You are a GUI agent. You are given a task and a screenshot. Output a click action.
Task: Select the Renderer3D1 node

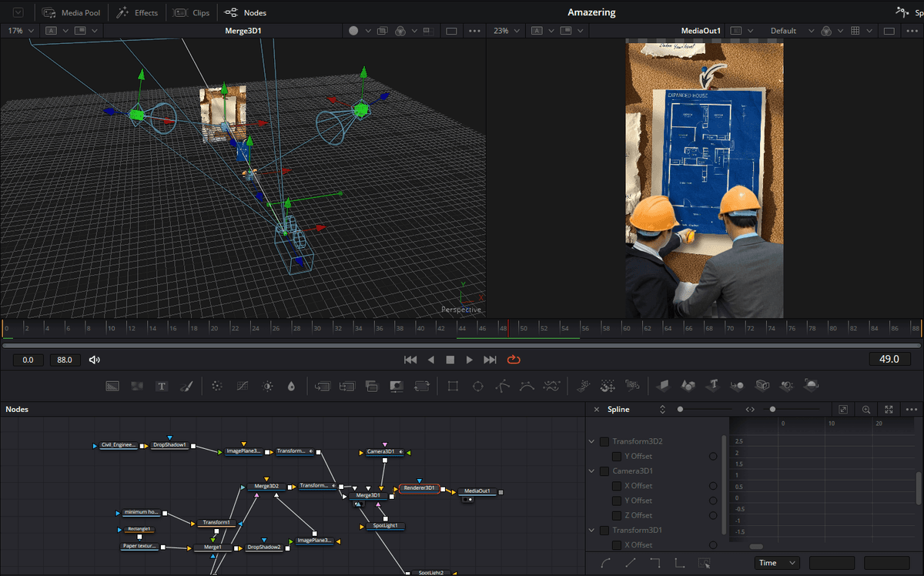pos(419,488)
